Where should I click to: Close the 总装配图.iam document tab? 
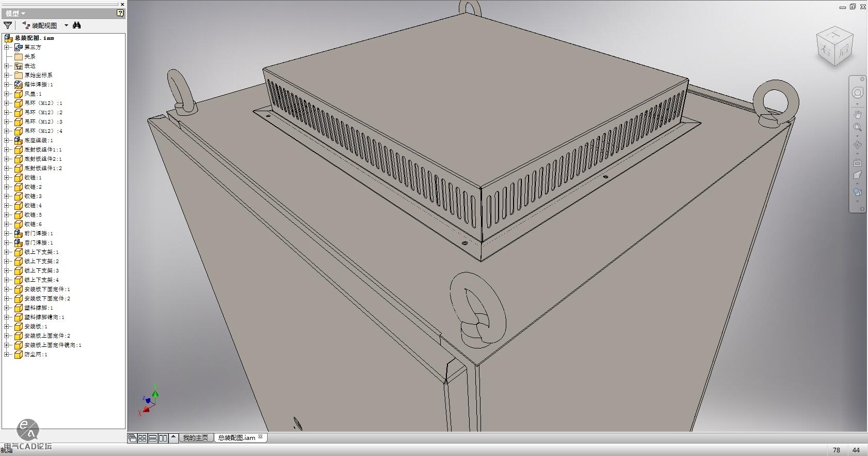point(260,437)
